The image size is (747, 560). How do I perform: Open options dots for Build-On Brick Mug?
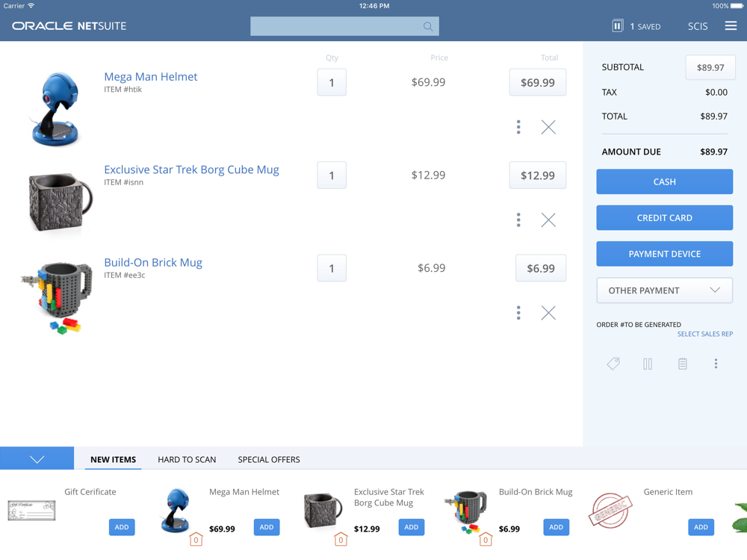click(x=518, y=312)
